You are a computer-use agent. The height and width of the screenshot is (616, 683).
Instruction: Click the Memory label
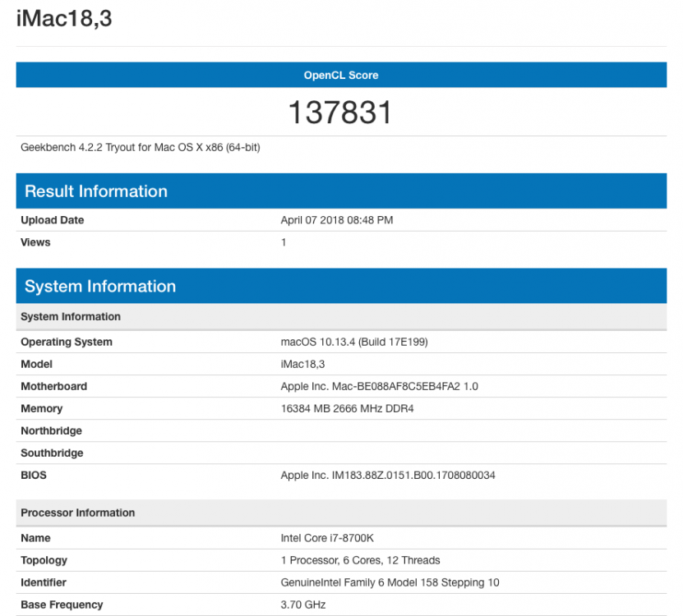point(41,408)
